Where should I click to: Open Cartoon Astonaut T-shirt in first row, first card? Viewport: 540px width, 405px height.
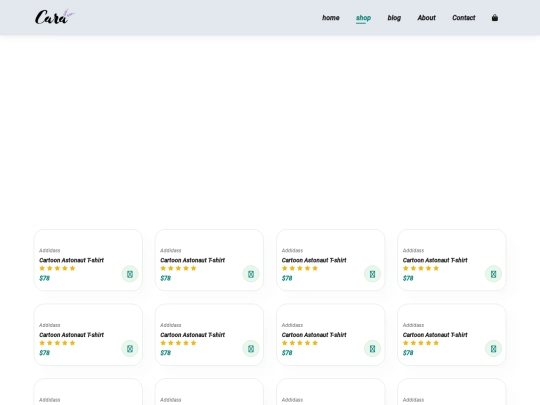click(71, 260)
